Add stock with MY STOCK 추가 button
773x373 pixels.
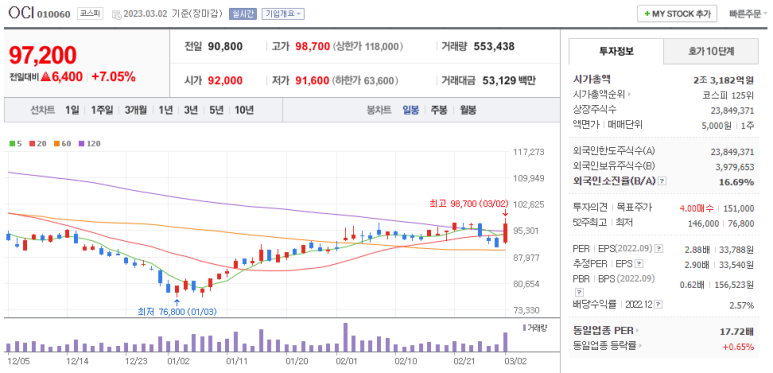click(x=677, y=14)
